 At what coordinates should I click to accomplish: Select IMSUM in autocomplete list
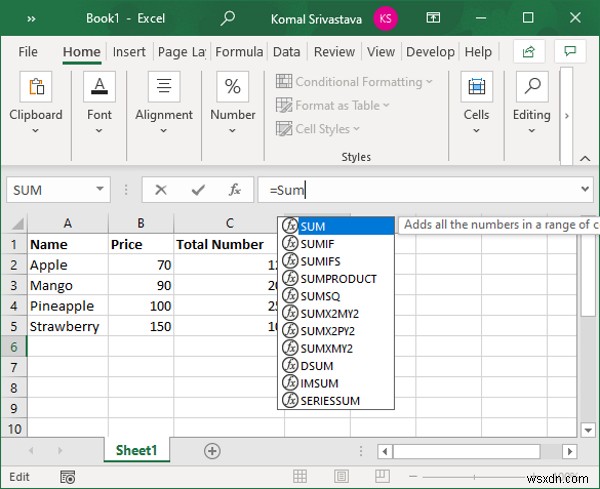tap(336, 383)
